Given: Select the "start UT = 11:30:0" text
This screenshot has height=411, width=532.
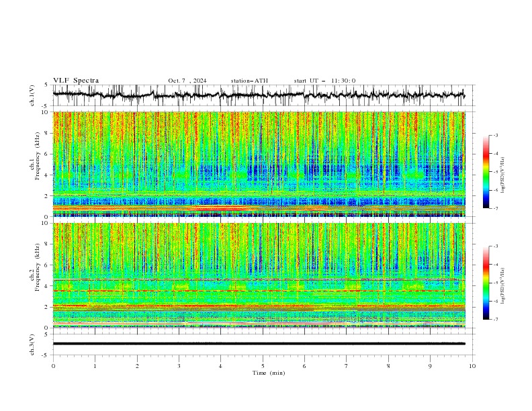Looking at the screenshot, I should point(324,81).
